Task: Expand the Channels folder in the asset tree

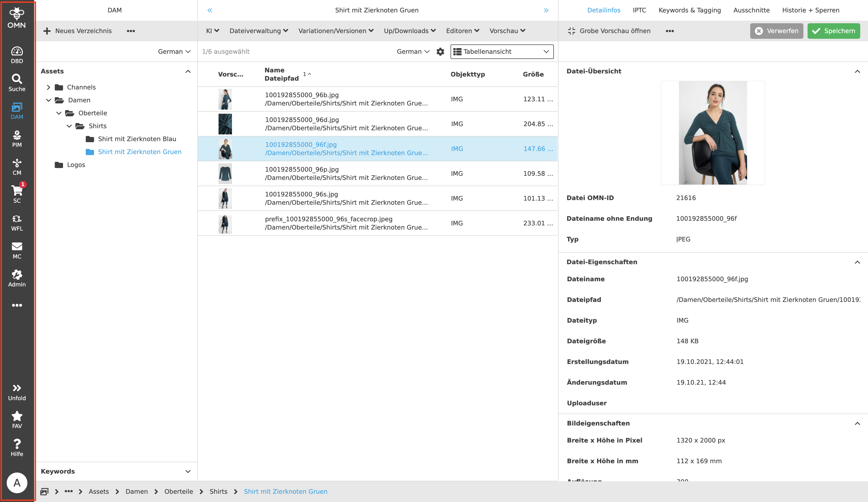Action: (x=49, y=87)
